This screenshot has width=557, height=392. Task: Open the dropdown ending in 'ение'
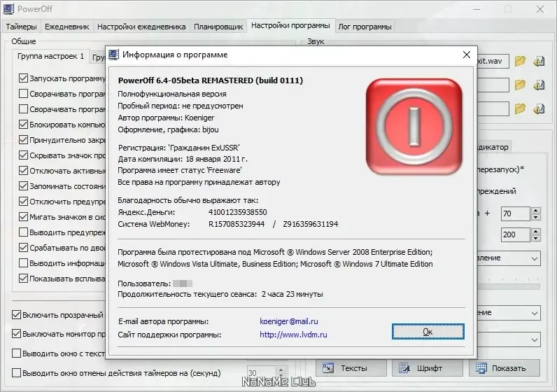coord(509,313)
